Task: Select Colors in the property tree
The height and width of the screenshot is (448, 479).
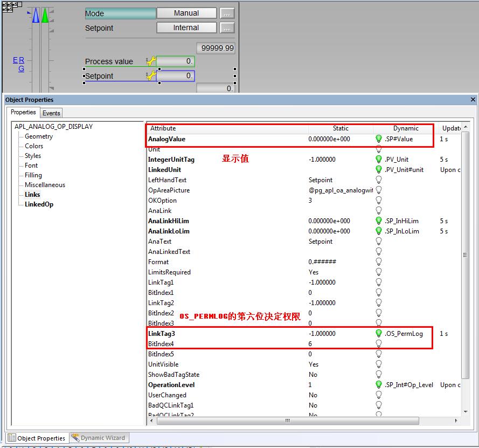Action: tap(34, 146)
